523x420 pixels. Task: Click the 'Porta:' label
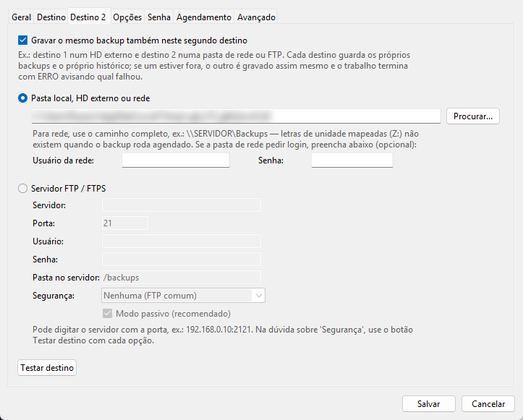coord(43,223)
